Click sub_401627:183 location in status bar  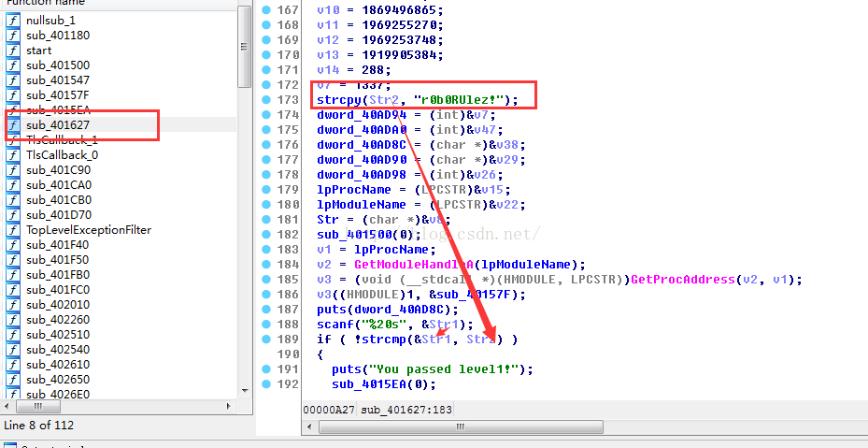coord(406,411)
